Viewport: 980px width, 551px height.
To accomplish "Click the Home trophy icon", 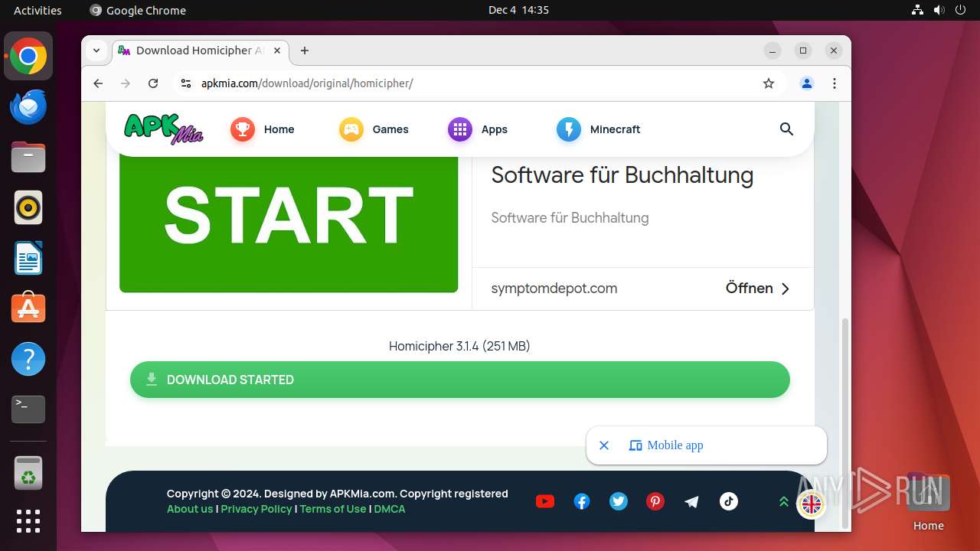I will tap(243, 129).
